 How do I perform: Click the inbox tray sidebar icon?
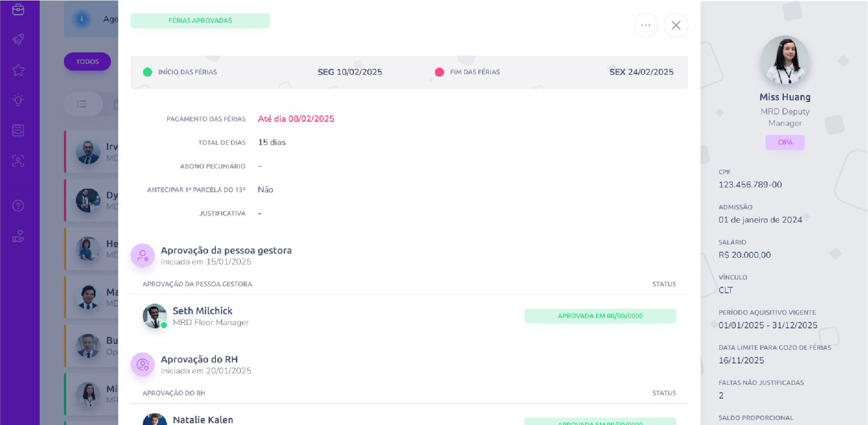pos(18,130)
